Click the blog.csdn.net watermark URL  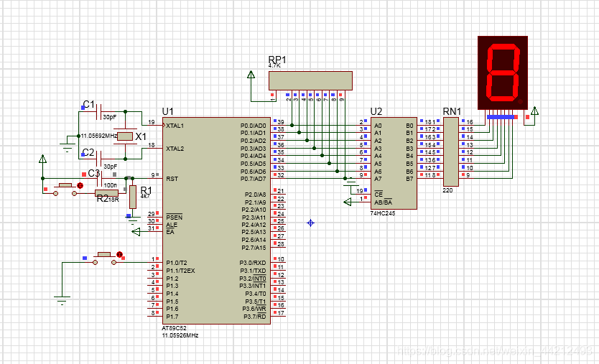click(496, 350)
